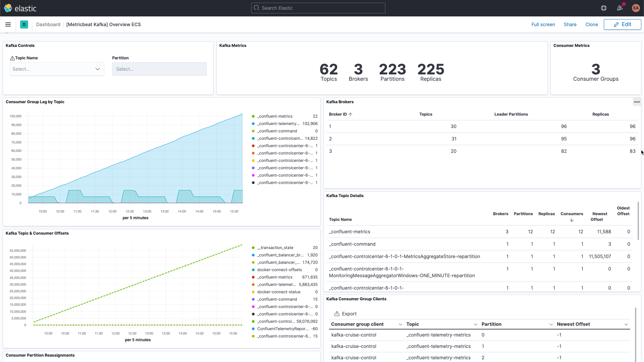Click the green legend dot for docker-connect-offsets
644x362 pixels.
[253, 270]
